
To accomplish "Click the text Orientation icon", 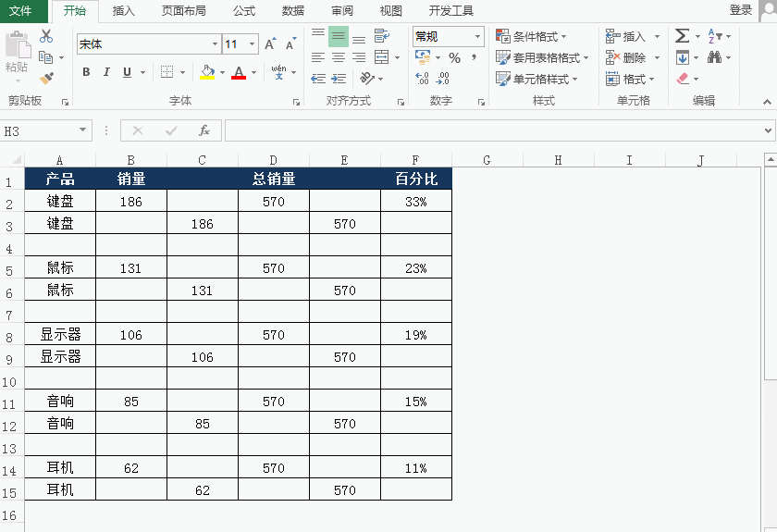I will pos(367,79).
